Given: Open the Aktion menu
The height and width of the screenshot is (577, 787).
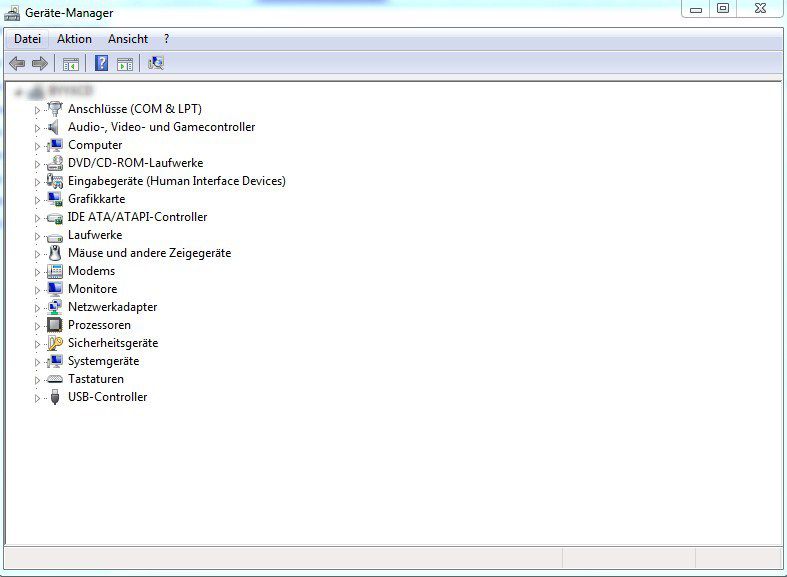Looking at the screenshot, I should tap(74, 39).
